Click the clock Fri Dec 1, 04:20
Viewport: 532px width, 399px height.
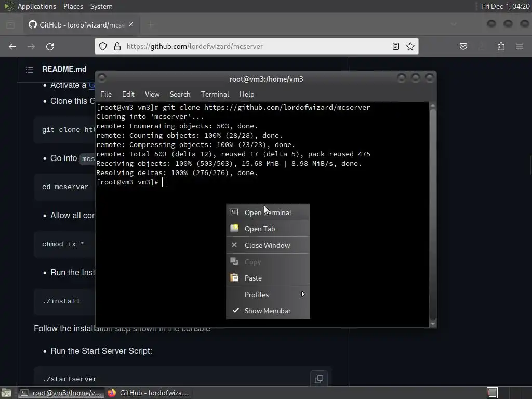click(x=505, y=6)
